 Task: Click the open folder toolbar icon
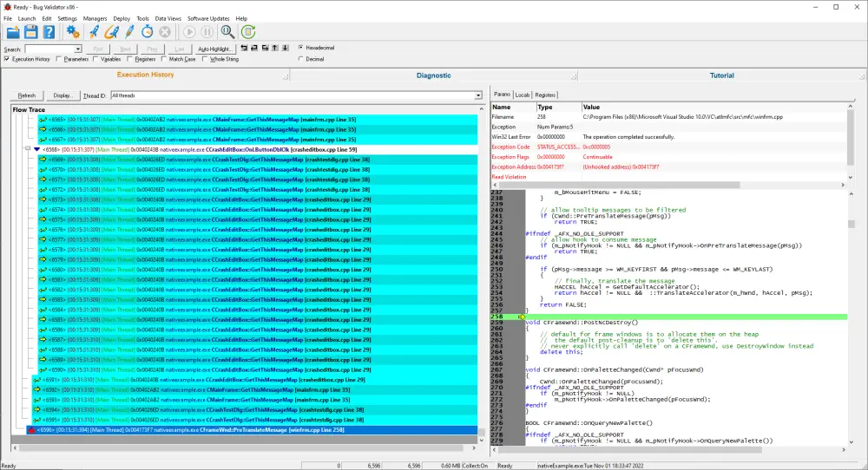click(13, 32)
